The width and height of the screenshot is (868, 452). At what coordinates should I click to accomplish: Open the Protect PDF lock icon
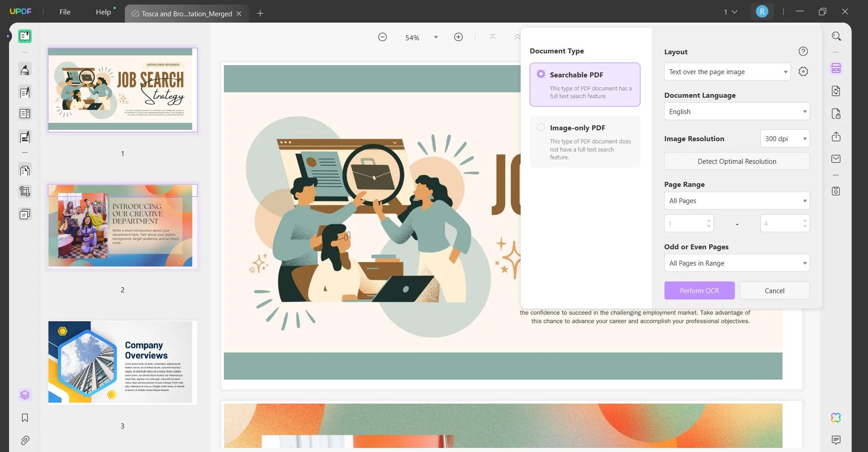tap(836, 114)
